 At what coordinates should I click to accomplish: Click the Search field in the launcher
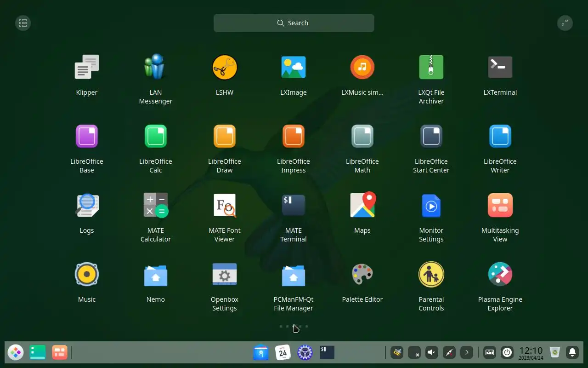point(294,23)
